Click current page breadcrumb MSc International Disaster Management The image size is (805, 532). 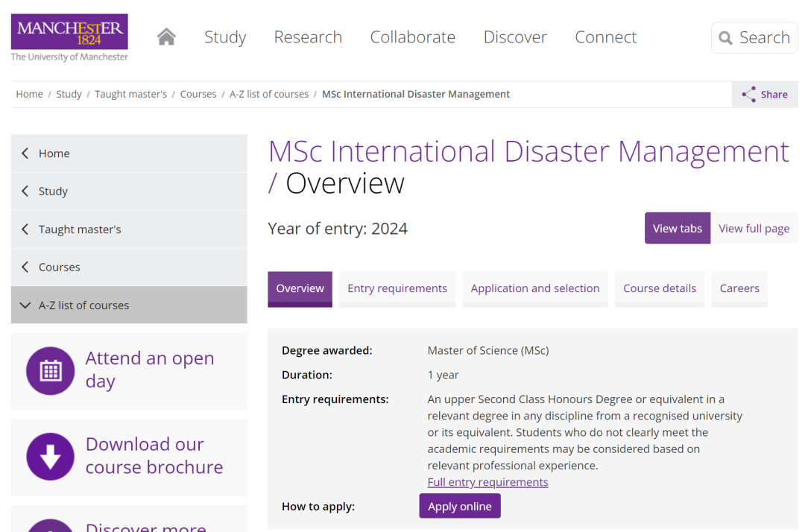point(416,95)
